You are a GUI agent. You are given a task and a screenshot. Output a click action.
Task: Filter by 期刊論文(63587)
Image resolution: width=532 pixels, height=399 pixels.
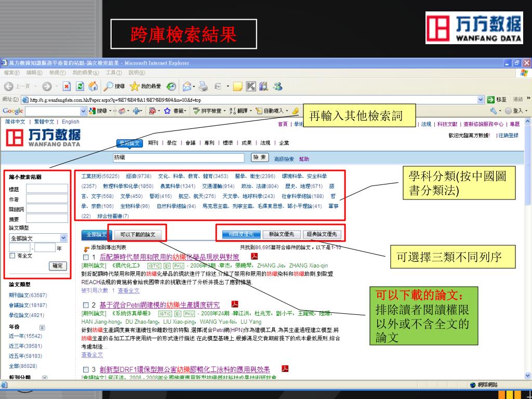28,295
